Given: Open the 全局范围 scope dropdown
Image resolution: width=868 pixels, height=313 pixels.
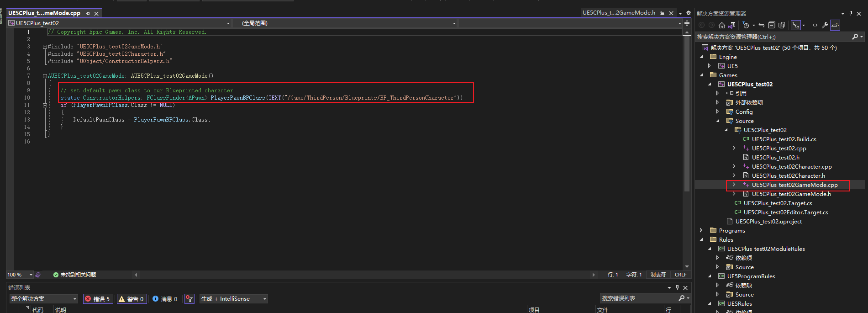Looking at the screenshot, I should click(454, 23).
